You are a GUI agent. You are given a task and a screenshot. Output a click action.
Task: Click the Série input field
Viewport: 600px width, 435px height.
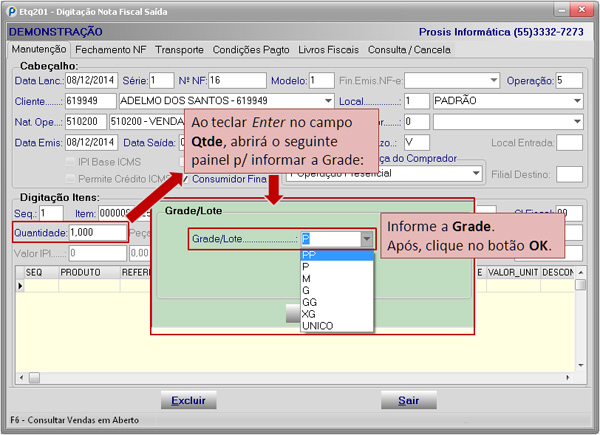click(x=161, y=80)
